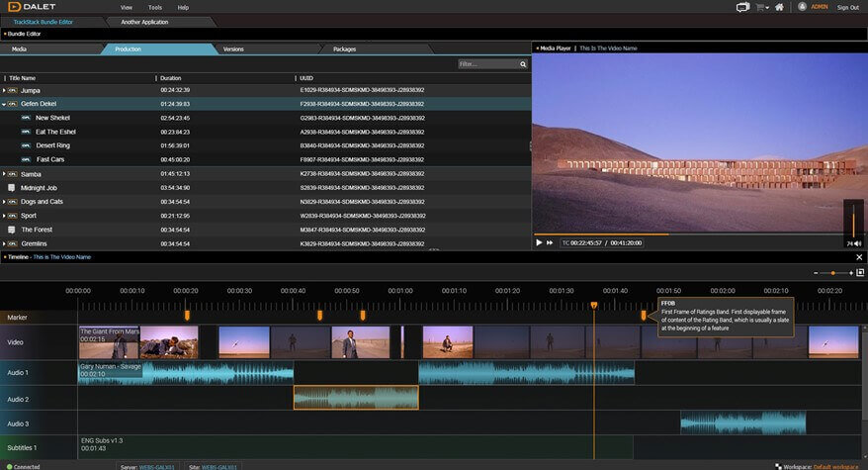Screen dimensions: 868x470
Task: Click the document icon next to Midnight Job
Action: coord(12,187)
